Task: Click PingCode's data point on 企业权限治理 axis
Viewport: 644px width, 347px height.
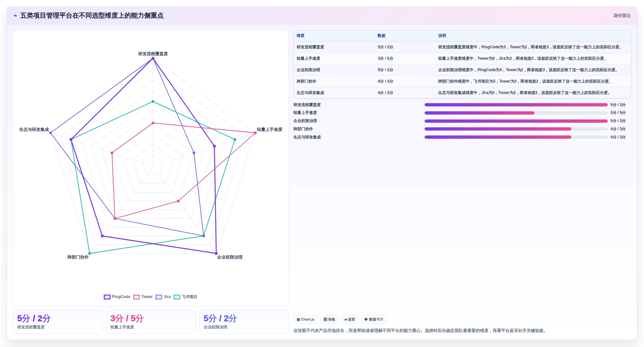Action: tap(216, 253)
